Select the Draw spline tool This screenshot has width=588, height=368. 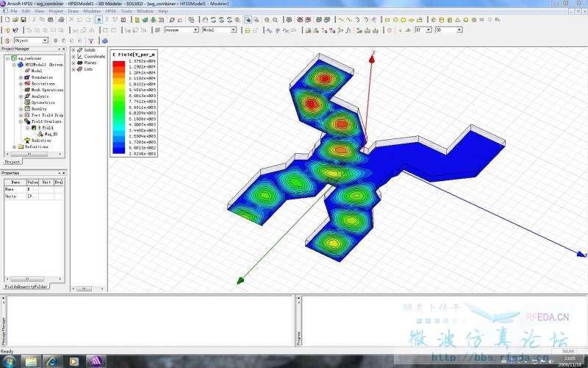click(349, 20)
